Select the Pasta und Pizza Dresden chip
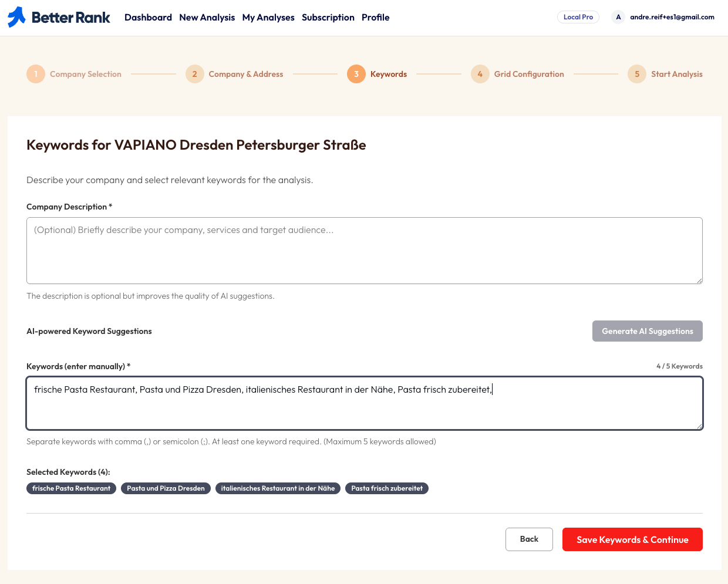Viewport: 728px width, 584px height. pyautogui.click(x=166, y=488)
